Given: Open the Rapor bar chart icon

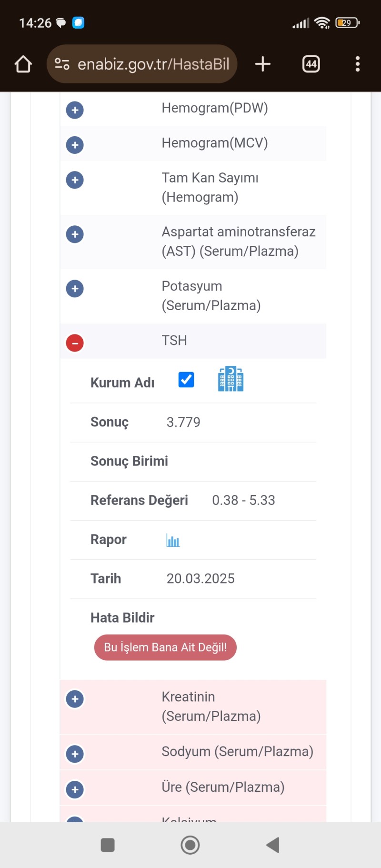Looking at the screenshot, I should tap(173, 540).
